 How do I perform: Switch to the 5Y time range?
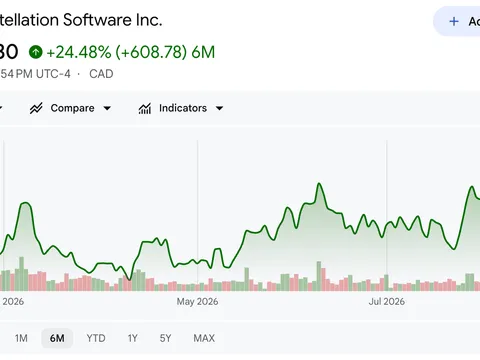pyautogui.click(x=165, y=338)
